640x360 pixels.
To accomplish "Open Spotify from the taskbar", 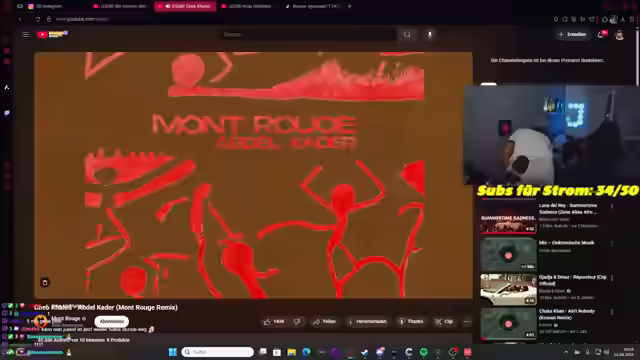I will pos(424,352).
